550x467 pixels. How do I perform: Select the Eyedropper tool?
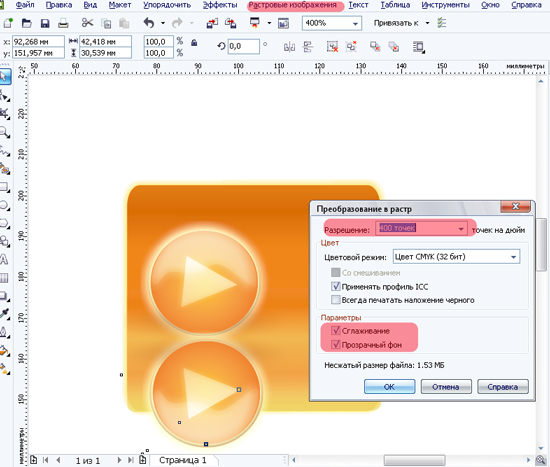pos(5,314)
